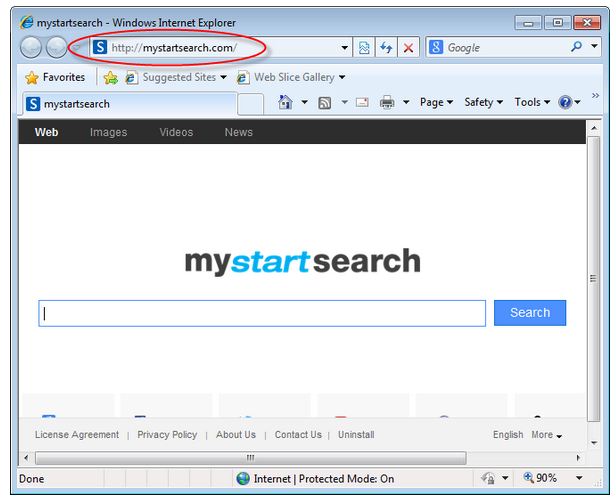Image resolution: width=616 pixels, height=502 pixels.
Task: Select the News search category
Action: point(238,132)
